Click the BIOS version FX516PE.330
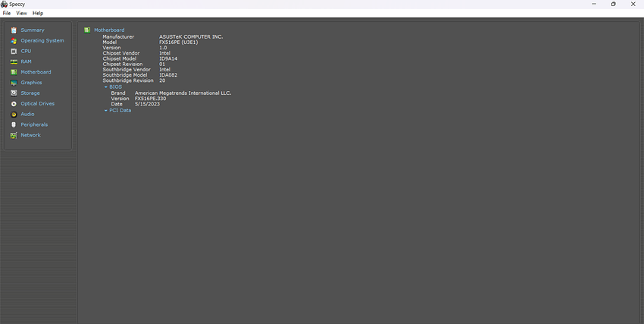644x324 pixels. coord(150,99)
